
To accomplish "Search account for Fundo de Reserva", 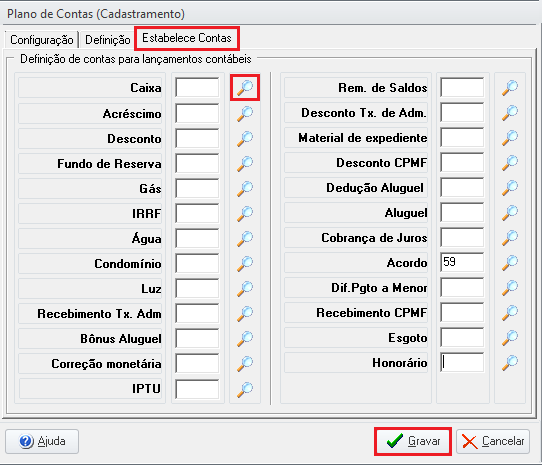I will click(245, 164).
